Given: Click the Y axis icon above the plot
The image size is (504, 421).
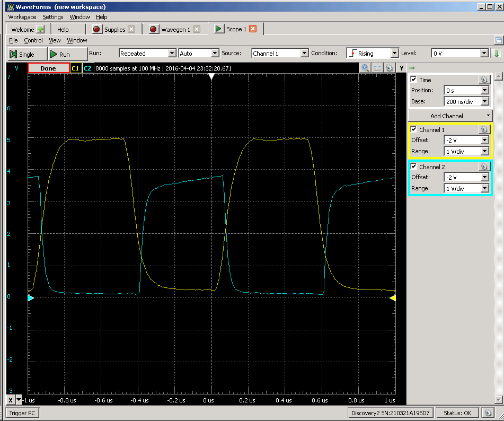Looking at the screenshot, I should [402, 68].
